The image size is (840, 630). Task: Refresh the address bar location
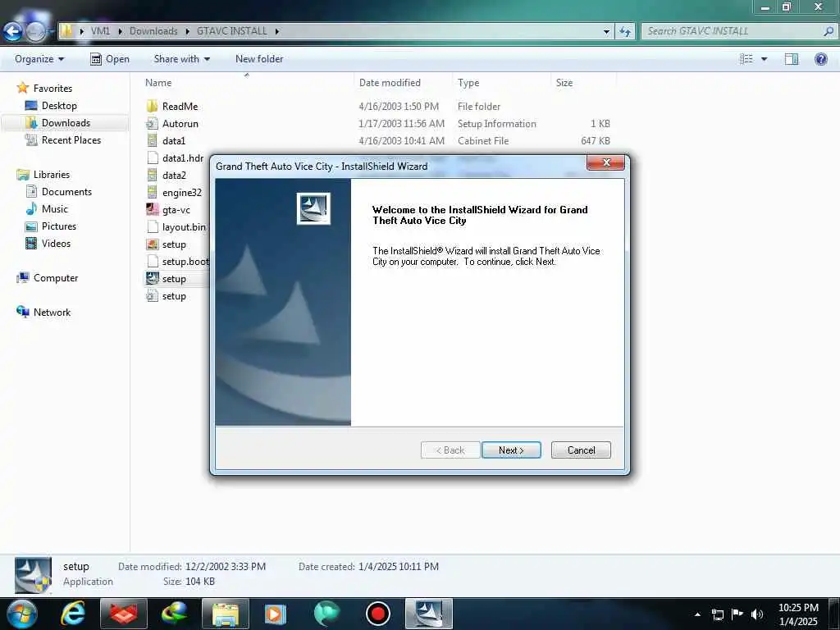pos(625,32)
